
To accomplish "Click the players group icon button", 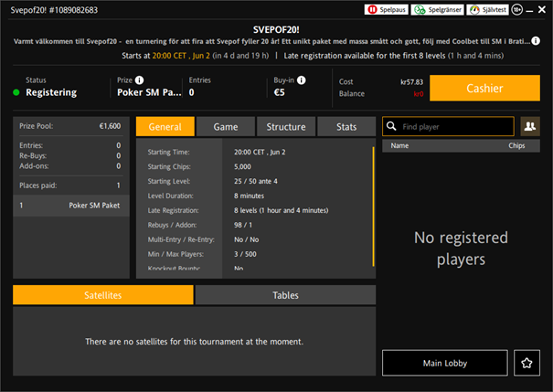I will point(529,127).
